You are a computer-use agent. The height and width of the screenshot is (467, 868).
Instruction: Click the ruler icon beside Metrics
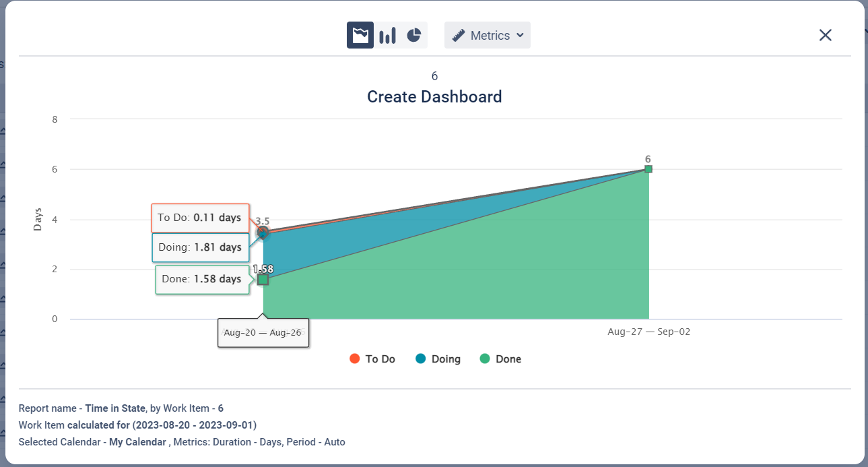pos(459,35)
